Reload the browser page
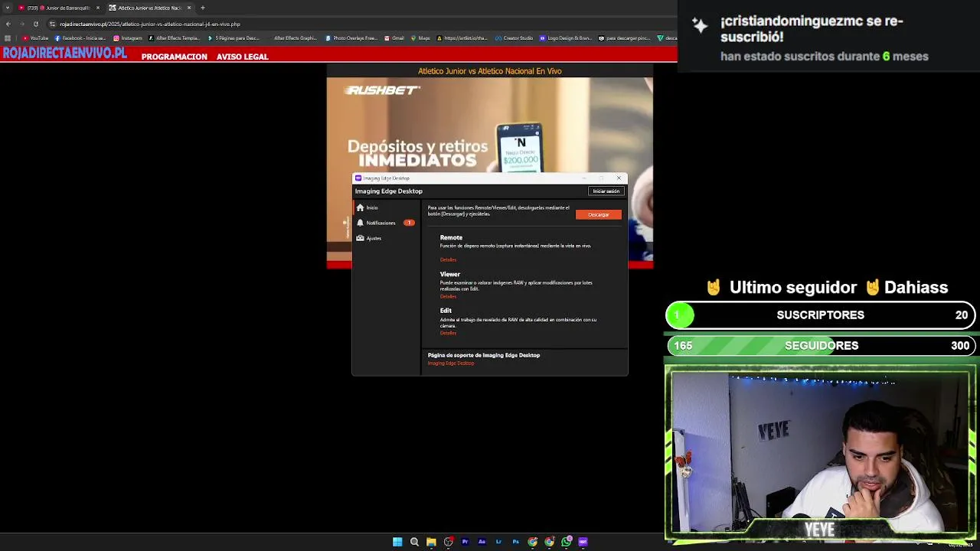 point(35,24)
